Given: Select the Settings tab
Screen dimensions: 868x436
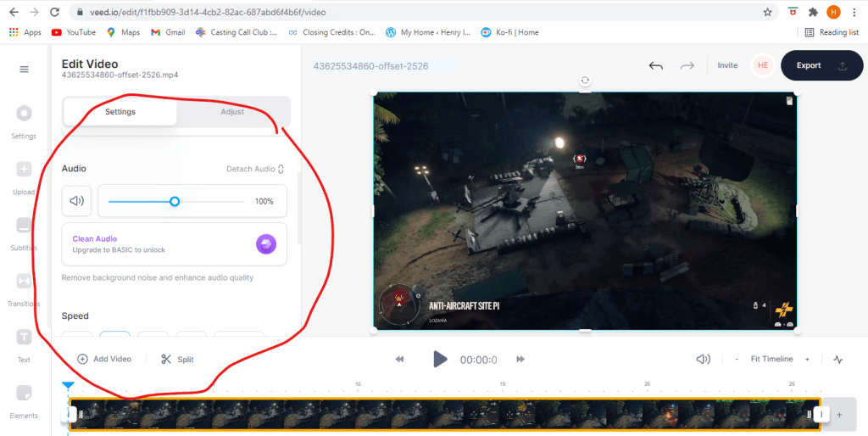Looking at the screenshot, I should tap(120, 112).
